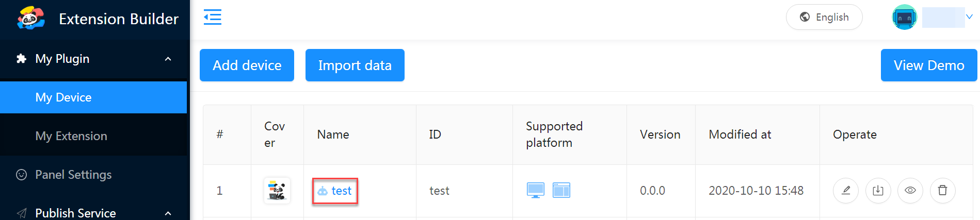Click the eye preview icon for test
The image size is (980, 220).
click(910, 191)
